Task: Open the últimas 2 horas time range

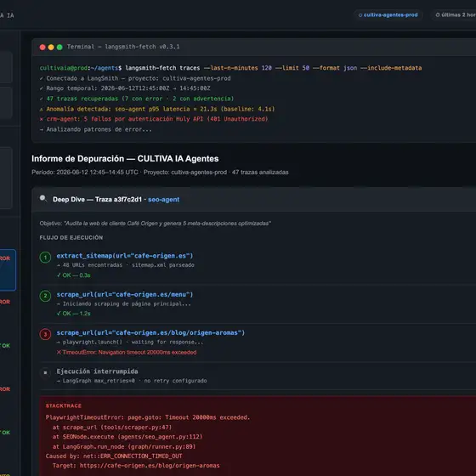Action: point(454,15)
